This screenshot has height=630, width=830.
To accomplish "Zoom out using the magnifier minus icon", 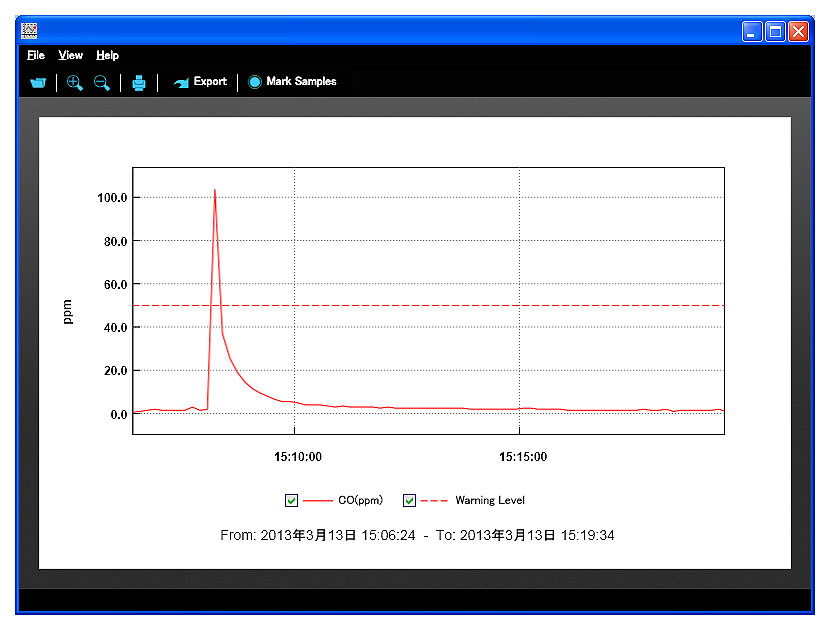I will click(101, 83).
